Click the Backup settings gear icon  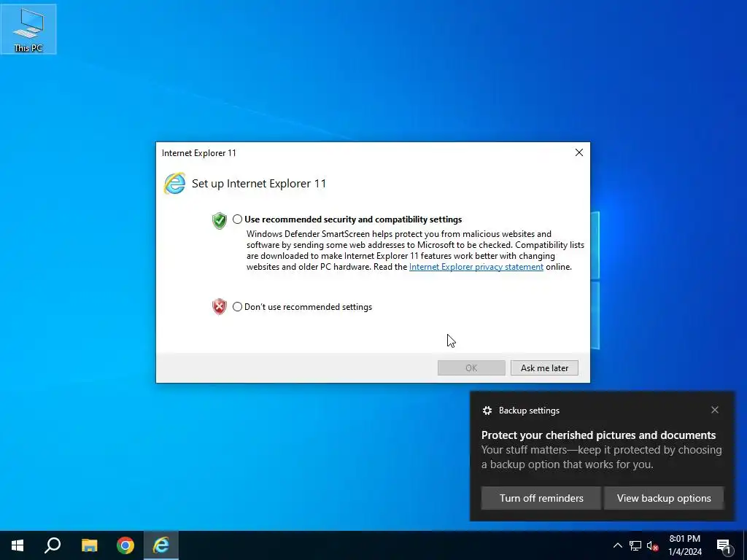coord(487,411)
